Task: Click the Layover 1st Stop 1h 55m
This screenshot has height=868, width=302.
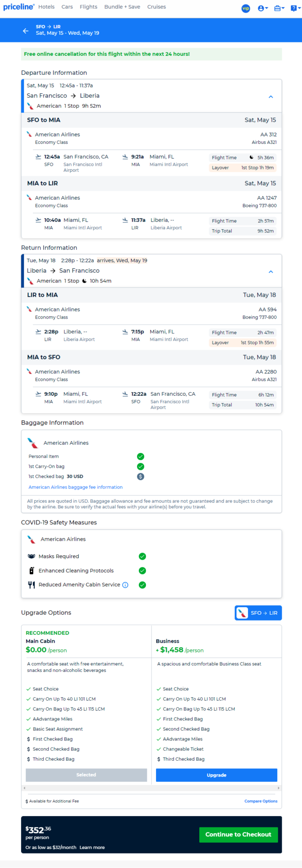Action: point(243,343)
